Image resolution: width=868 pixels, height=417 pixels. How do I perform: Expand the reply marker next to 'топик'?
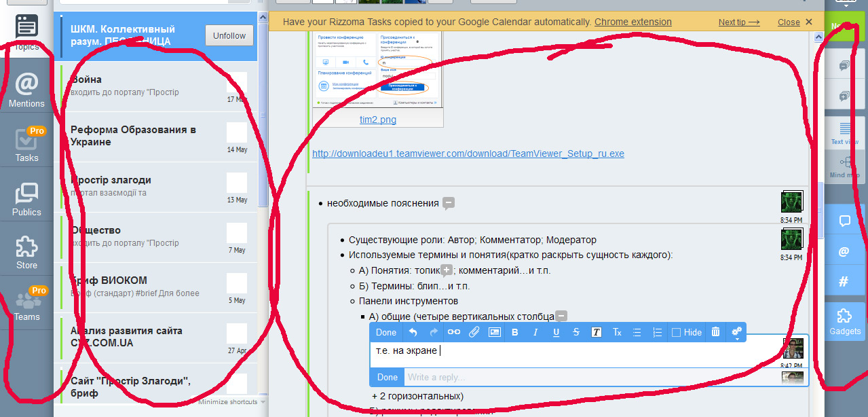(x=446, y=270)
